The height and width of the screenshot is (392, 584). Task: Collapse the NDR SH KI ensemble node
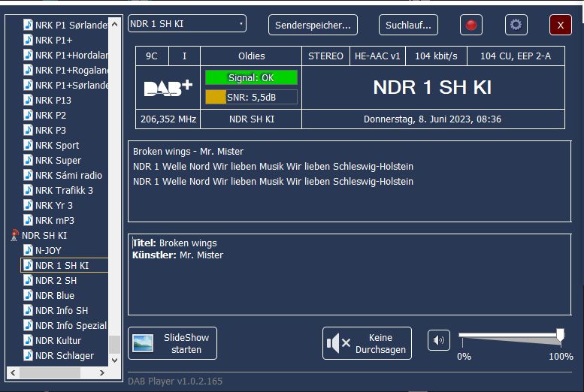(44, 236)
